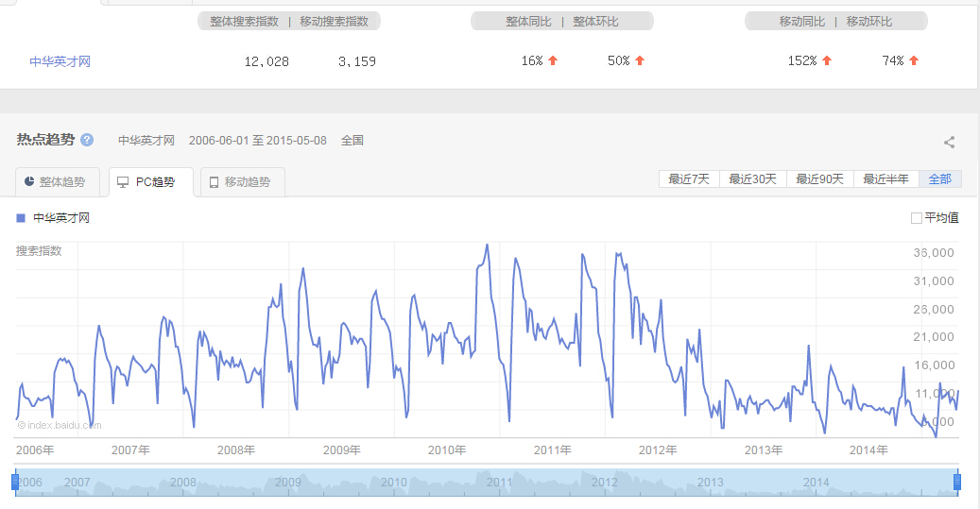This screenshot has height=509, width=980.
Task: Show data for 最近半年
Action: 885,179
